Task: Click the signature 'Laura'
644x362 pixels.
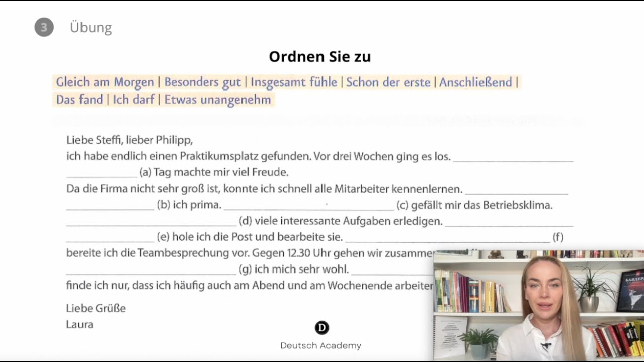Action: [79, 324]
